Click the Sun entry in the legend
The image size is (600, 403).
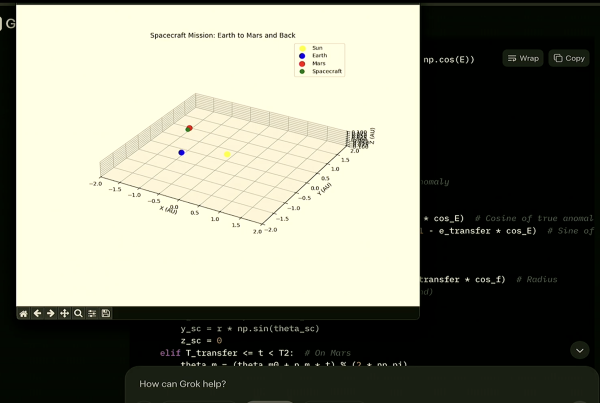coord(317,48)
